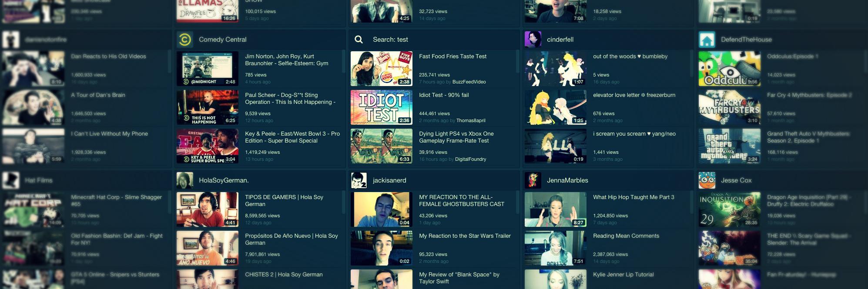The height and width of the screenshot is (289, 868).
Task: Click the Comedy Central column scrollbar
Action: pyautogui.click(x=343, y=61)
